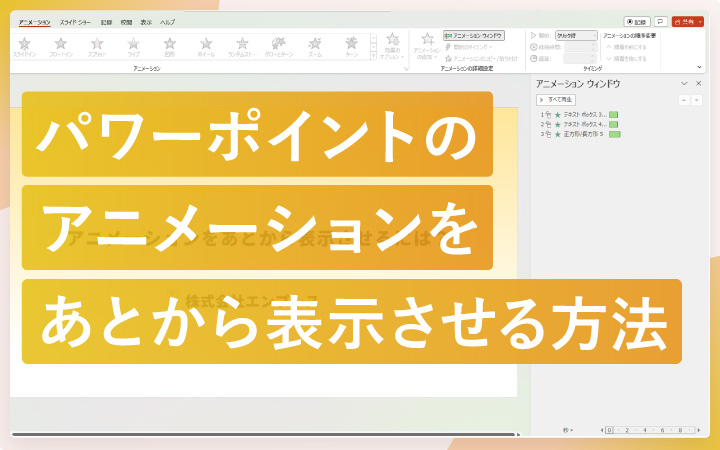The image size is (720, 450).
Task: Select animation entry テキスト ボックス 4
Action: 585,124
